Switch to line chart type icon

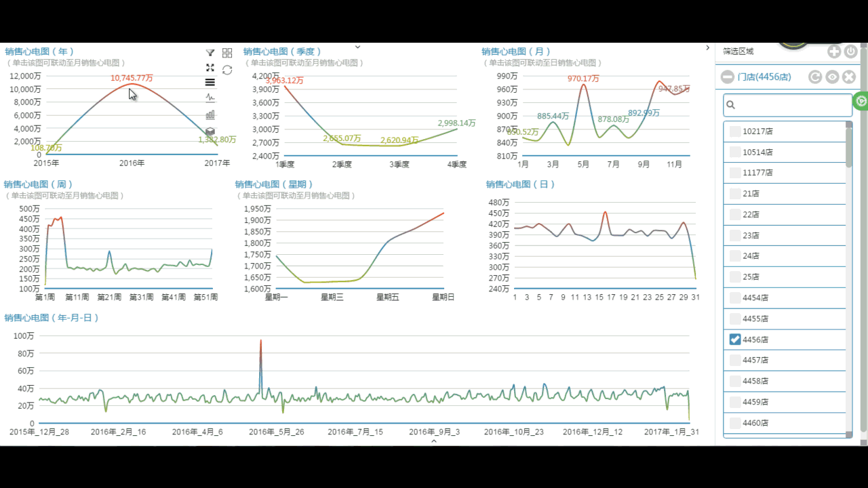(x=210, y=98)
